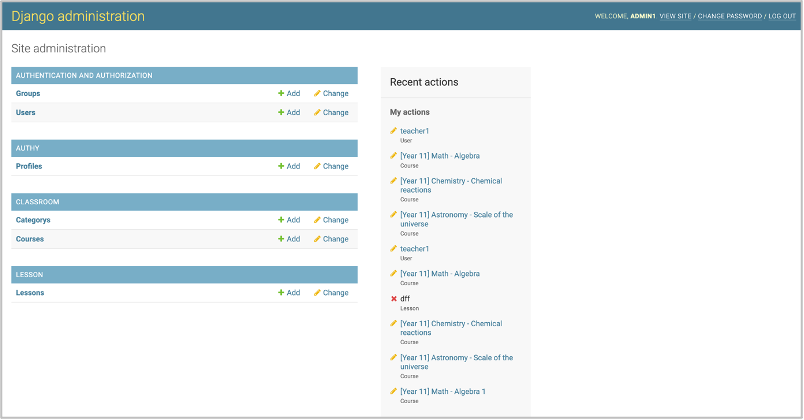The height and width of the screenshot is (420, 804).
Task: Click the plus icon in Profiles row
Action: [281, 167]
